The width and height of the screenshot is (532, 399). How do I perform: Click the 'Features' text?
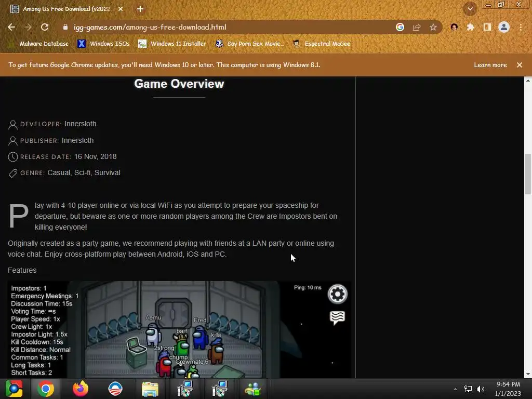[22, 270]
